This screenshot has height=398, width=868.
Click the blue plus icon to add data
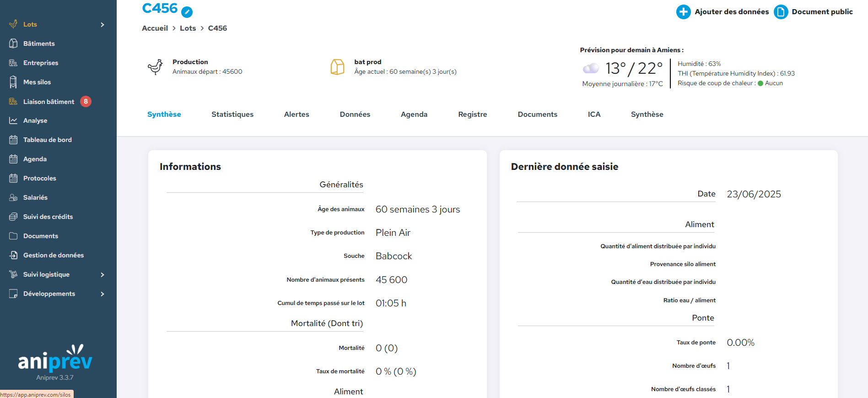[683, 12]
